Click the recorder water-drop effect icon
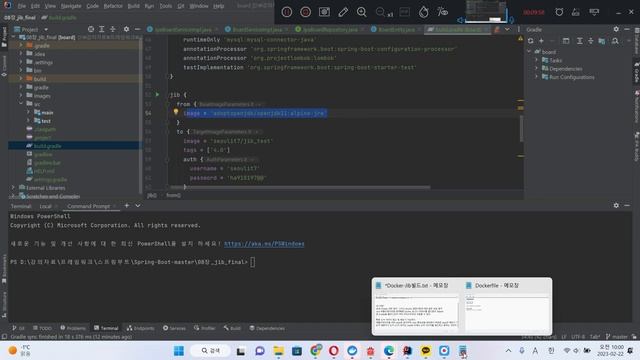 [423, 12]
